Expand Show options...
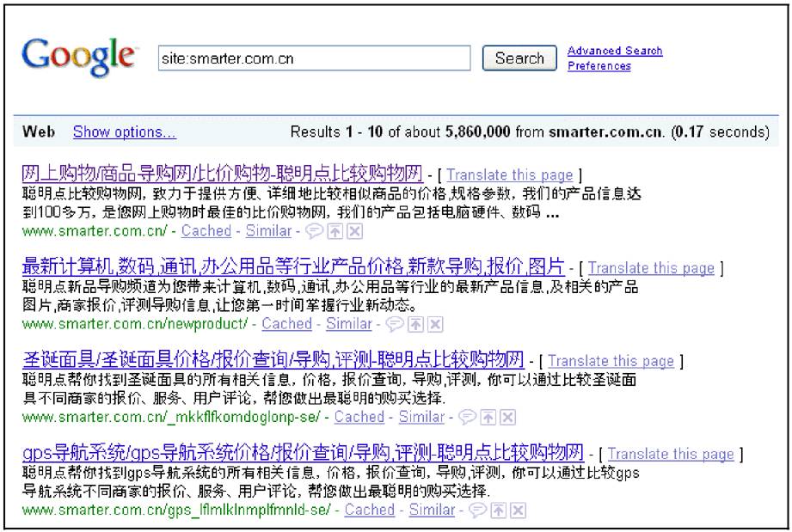792x532 pixels. (x=124, y=131)
